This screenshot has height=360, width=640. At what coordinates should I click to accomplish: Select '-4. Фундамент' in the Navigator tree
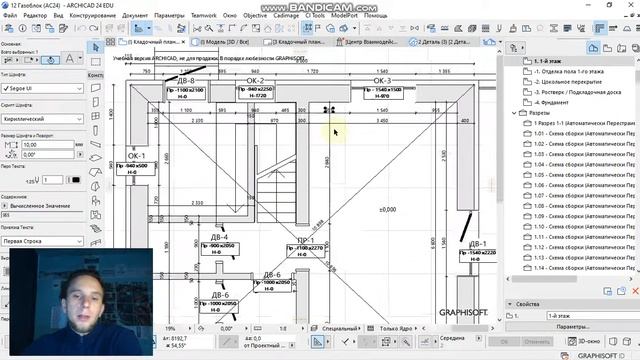551,102
